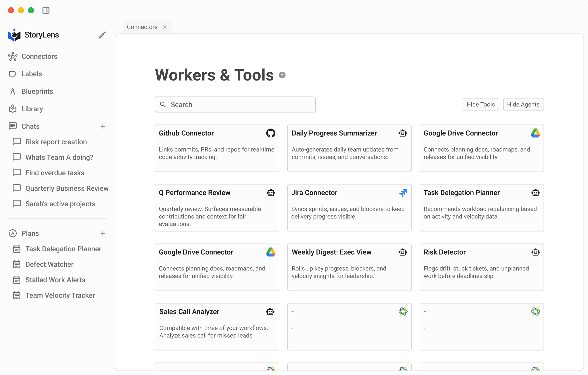
Task: Click the Jira icon on Jira Connector card
Action: point(403,193)
